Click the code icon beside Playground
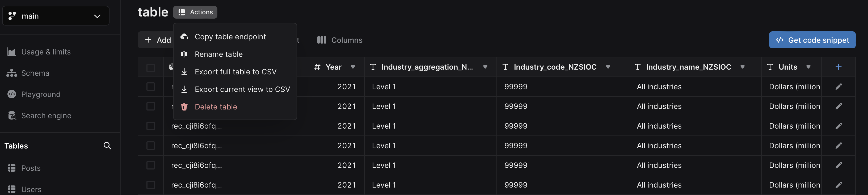Screen dimensions: 868x195 pyautogui.click(x=12, y=94)
